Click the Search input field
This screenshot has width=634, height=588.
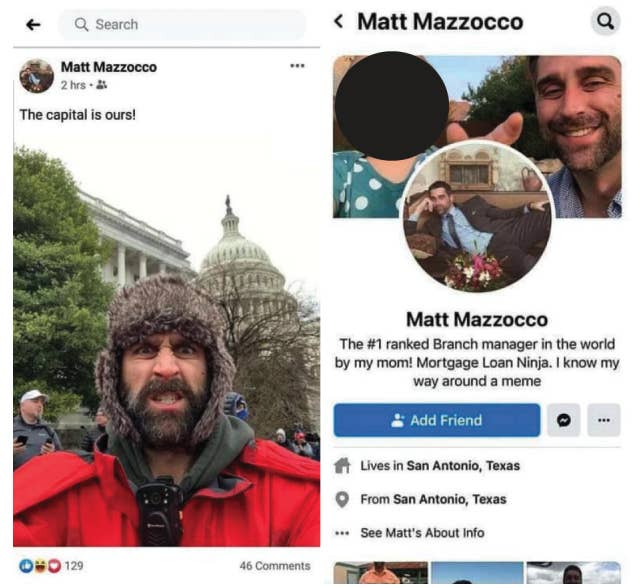182,25
